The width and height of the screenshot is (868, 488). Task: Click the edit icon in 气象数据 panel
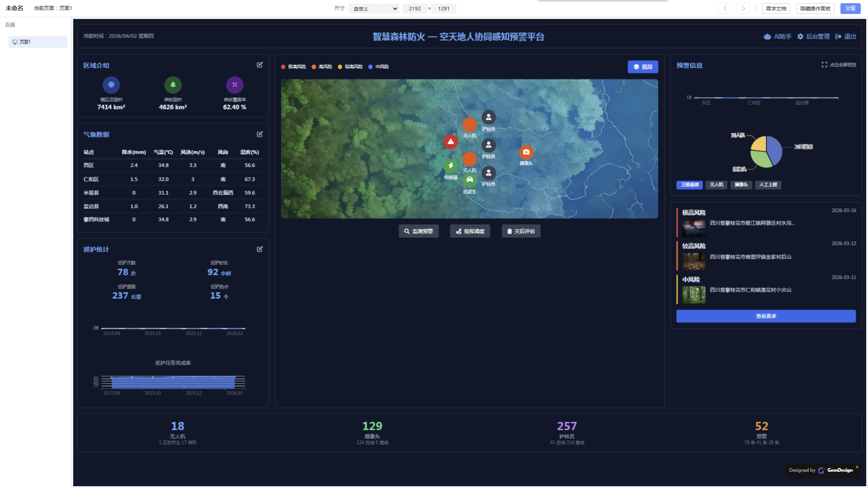point(259,134)
